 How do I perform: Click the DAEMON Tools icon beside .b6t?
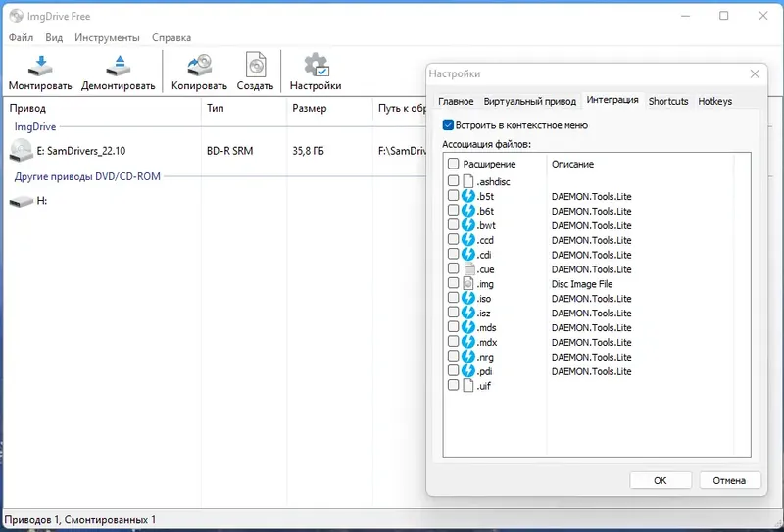tap(468, 210)
